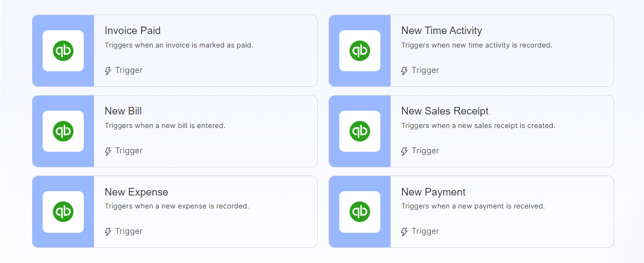
Task: Click the Trigger label on New Sales Receipt card
Action: 426,151
